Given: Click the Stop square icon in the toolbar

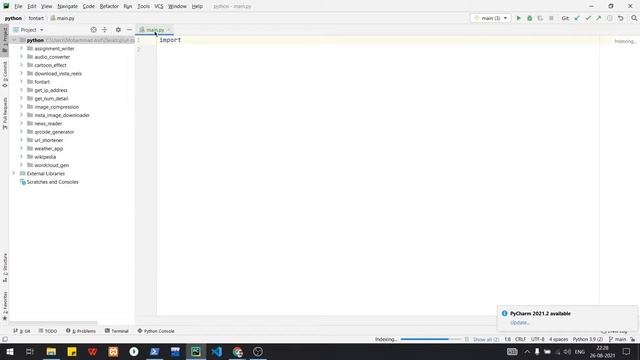Looking at the screenshot, I should click(551, 18).
